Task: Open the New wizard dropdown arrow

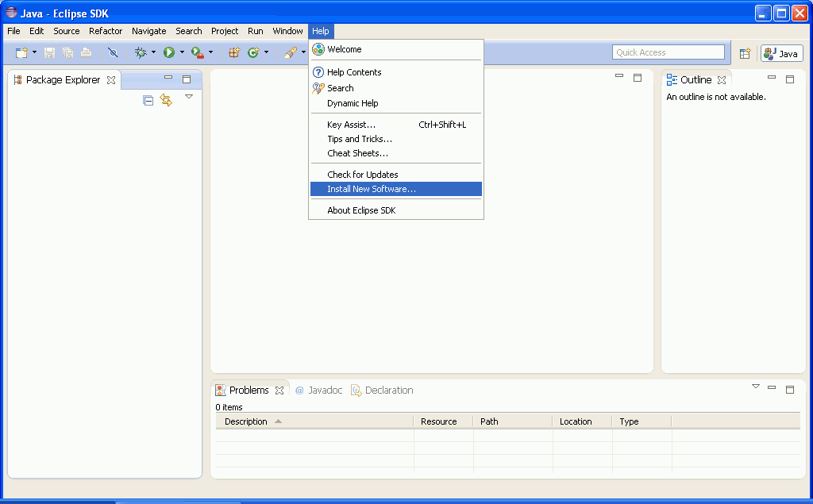Action: tap(34, 52)
